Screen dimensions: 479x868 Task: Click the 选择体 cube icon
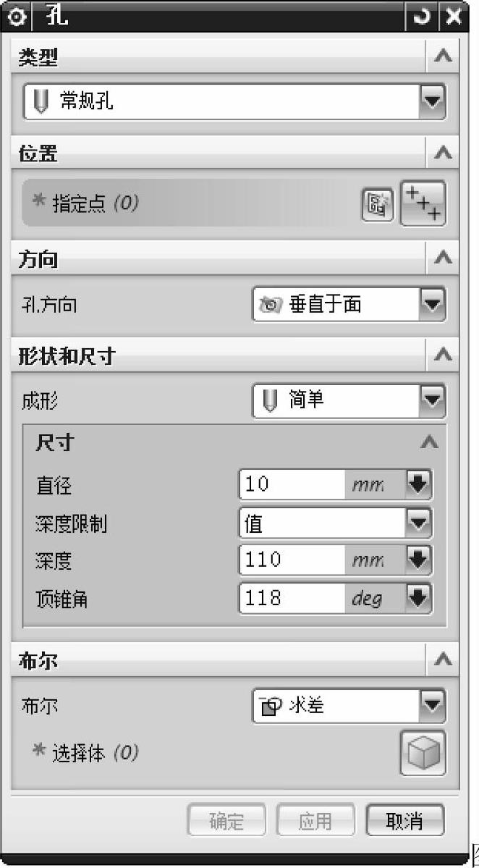click(x=423, y=753)
